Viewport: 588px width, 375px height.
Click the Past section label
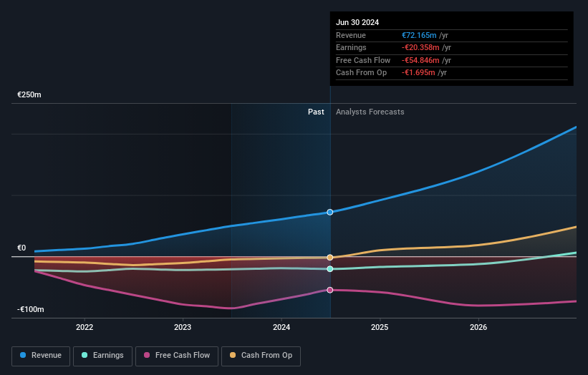click(316, 112)
